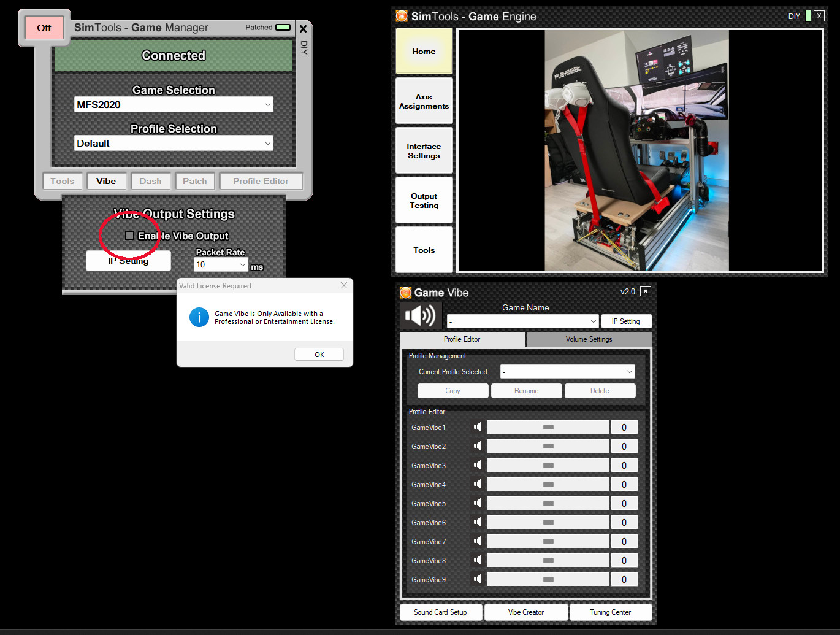Open Output Testing in Game Engine

pos(424,201)
